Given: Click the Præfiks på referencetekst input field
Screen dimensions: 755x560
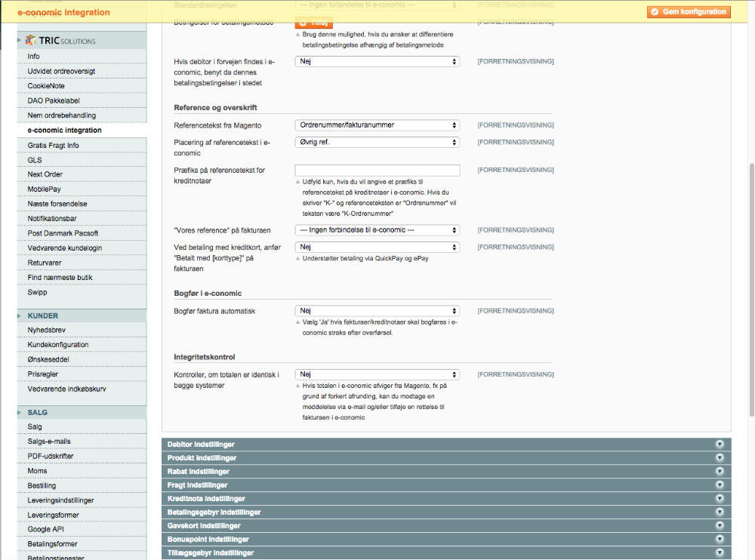Looking at the screenshot, I should [377, 170].
